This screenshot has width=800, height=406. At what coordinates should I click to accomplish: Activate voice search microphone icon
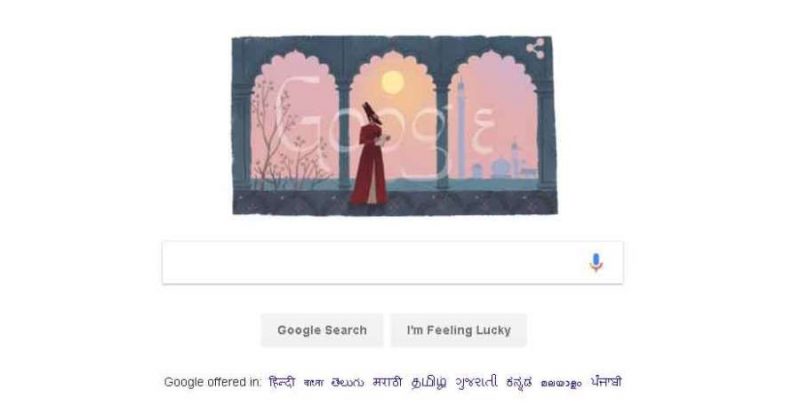595,263
